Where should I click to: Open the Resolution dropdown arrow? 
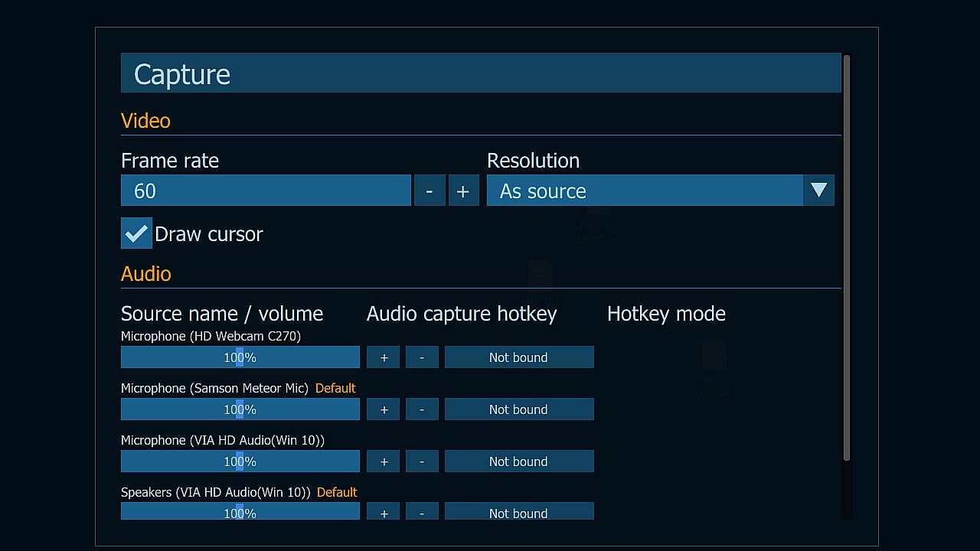click(x=818, y=191)
